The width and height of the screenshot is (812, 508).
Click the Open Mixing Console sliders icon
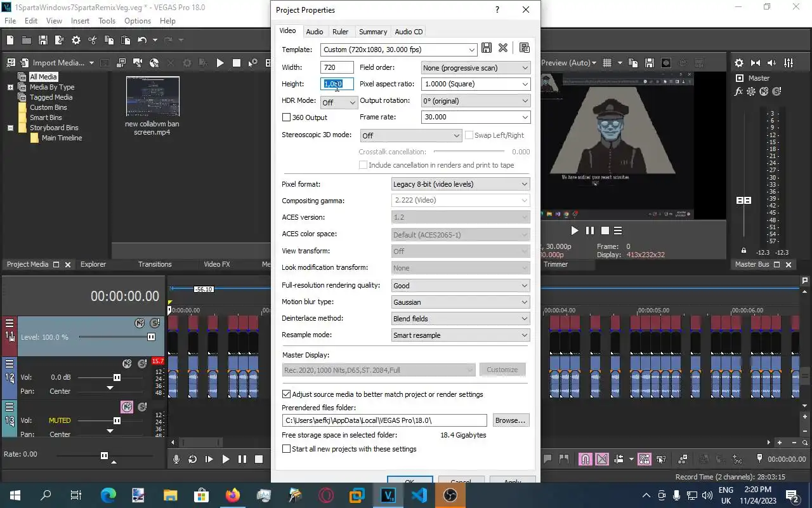[789, 63]
